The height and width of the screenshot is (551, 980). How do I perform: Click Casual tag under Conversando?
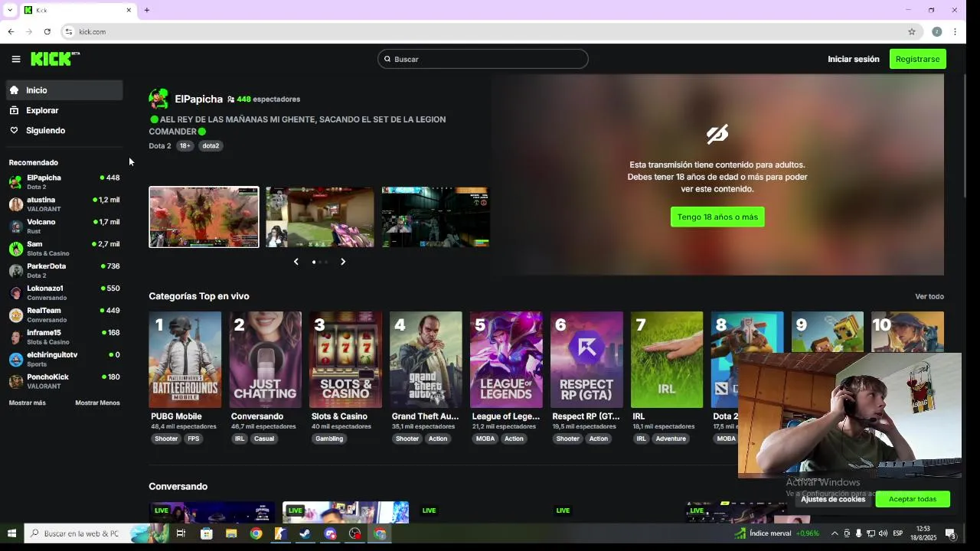(x=264, y=439)
